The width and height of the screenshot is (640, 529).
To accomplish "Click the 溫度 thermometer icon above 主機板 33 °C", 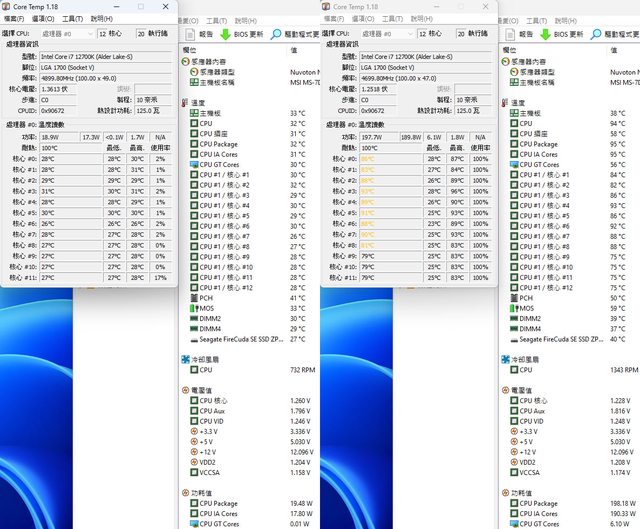I will click(x=185, y=102).
